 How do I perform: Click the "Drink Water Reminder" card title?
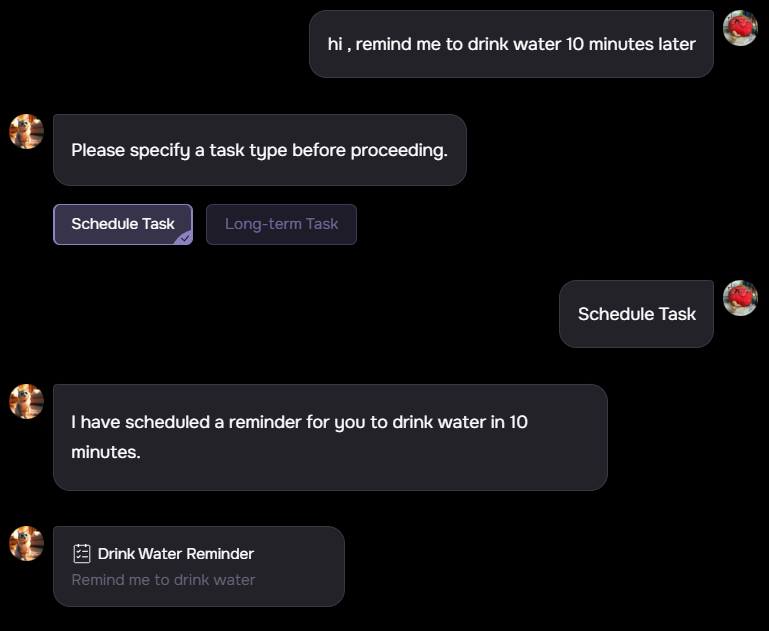pyautogui.click(x=176, y=553)
